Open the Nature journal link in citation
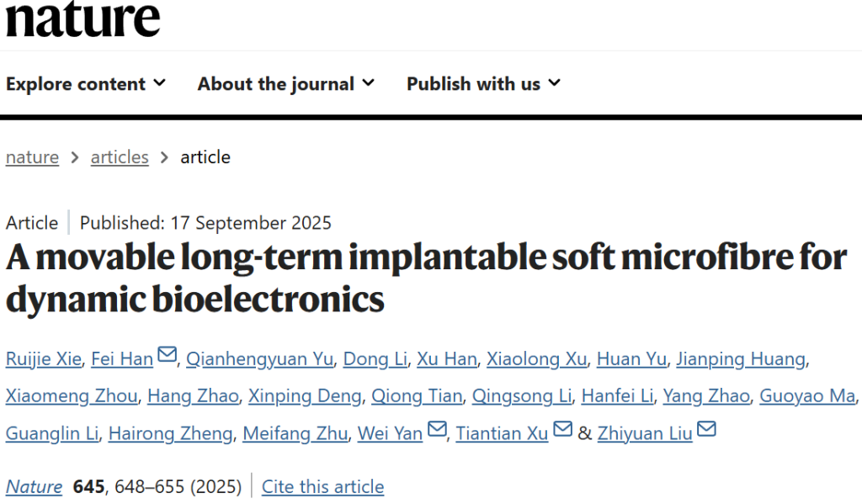Screen dimensions: 862x504 point(34,486)
